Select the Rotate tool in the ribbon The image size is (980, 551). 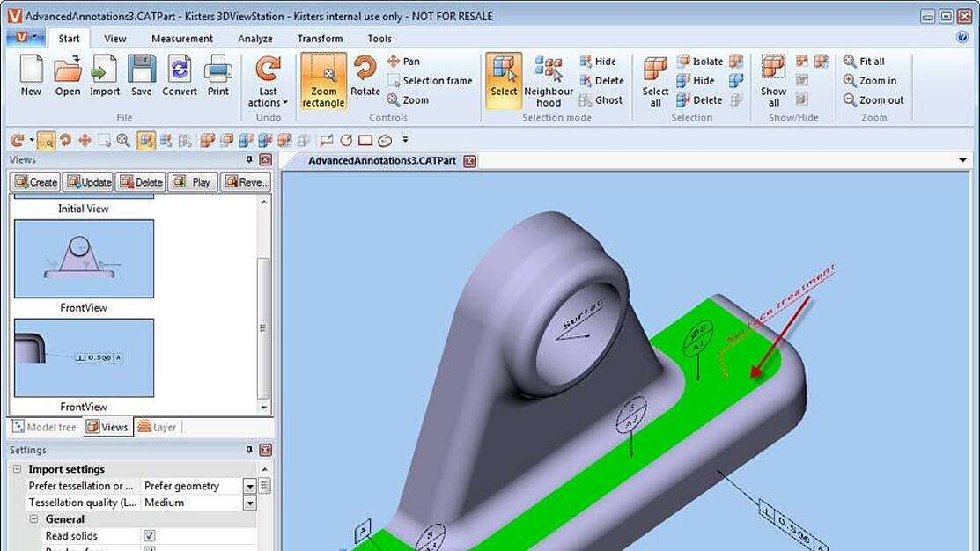[x=365, y=76]
